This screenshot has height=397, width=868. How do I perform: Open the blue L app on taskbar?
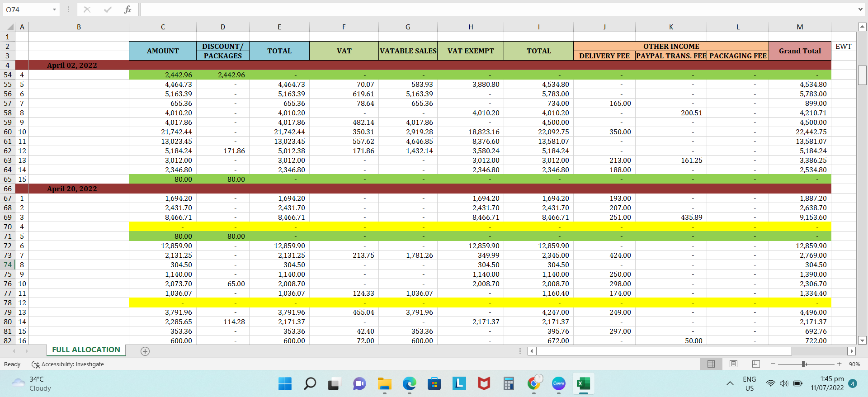coord(459,384)
